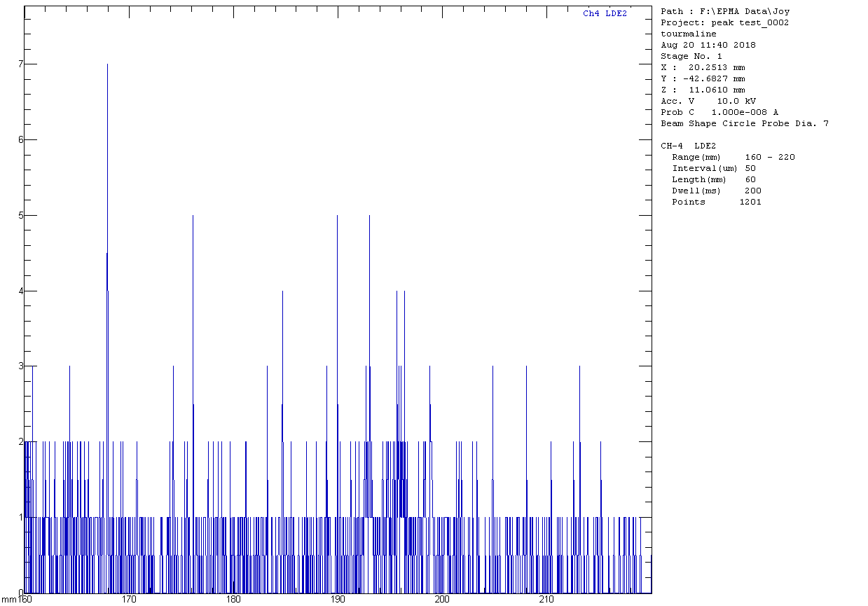This screenshot has height=606, width=868.
Task: Click the x-axis tick label 170
Action: point(129,600)
